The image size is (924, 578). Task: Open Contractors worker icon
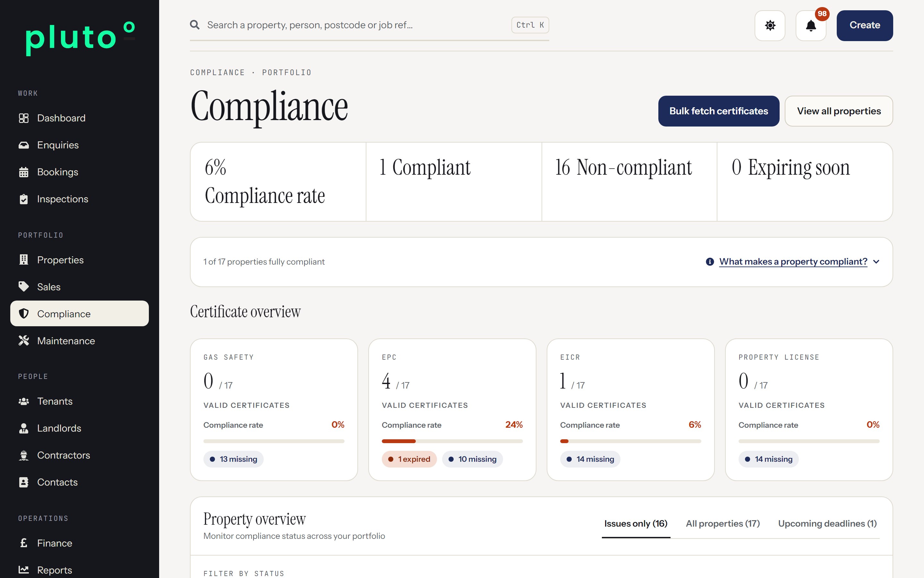coord(24,455)
